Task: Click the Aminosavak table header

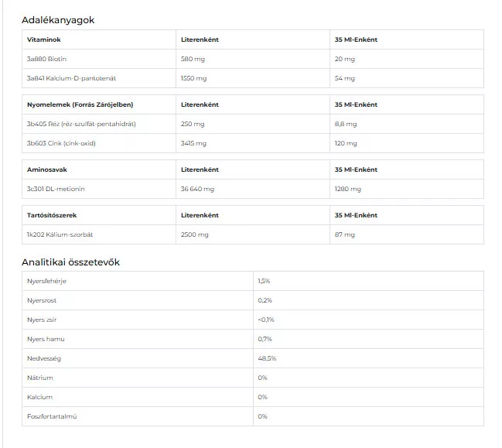Action: coord(45,169)
